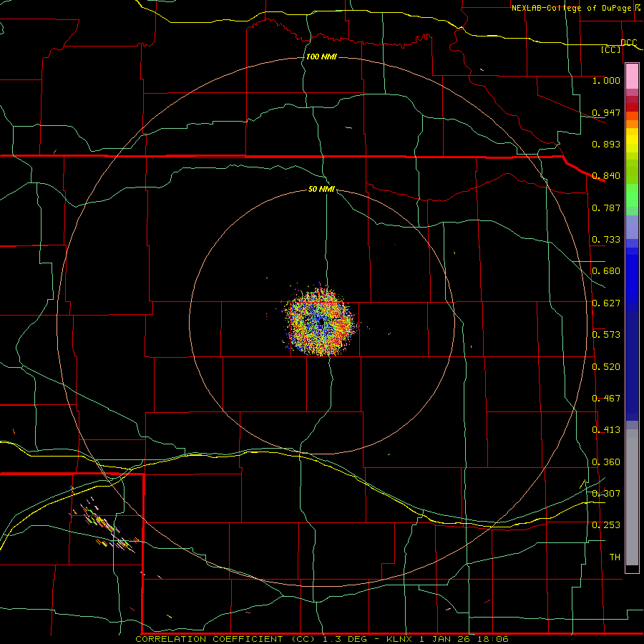Click the 0.680 scale value

[x=606, y=271]
